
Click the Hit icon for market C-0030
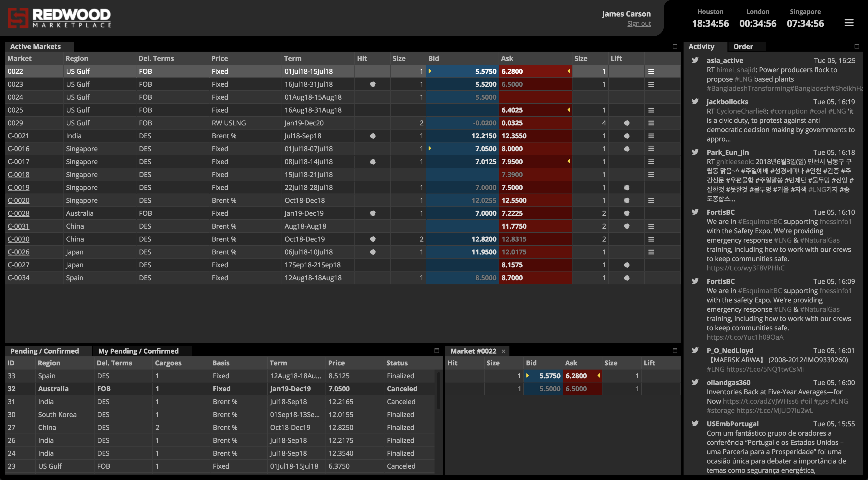pyautogui.click(x=372, y=239)
